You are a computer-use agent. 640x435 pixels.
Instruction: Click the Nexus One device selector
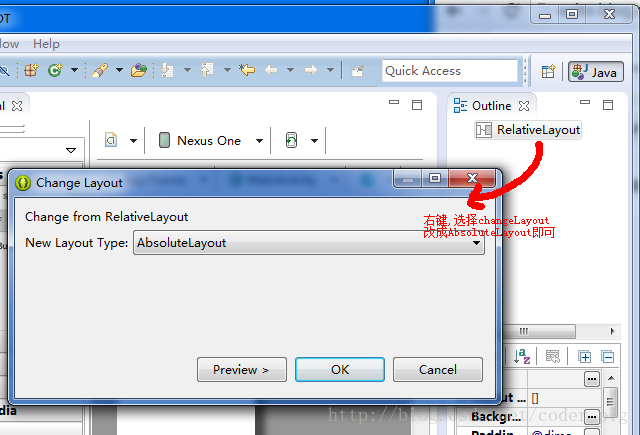(x=200, y=140)
